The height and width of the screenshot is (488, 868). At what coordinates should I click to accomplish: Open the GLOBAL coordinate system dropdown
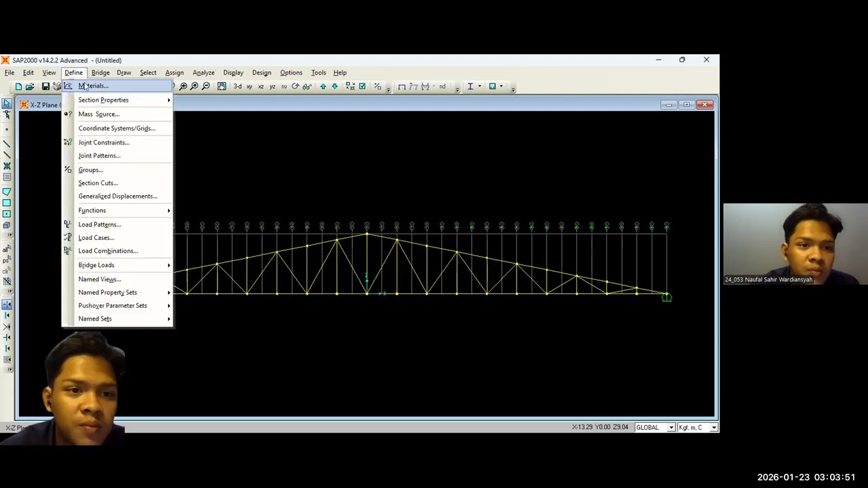coord(671,428)
